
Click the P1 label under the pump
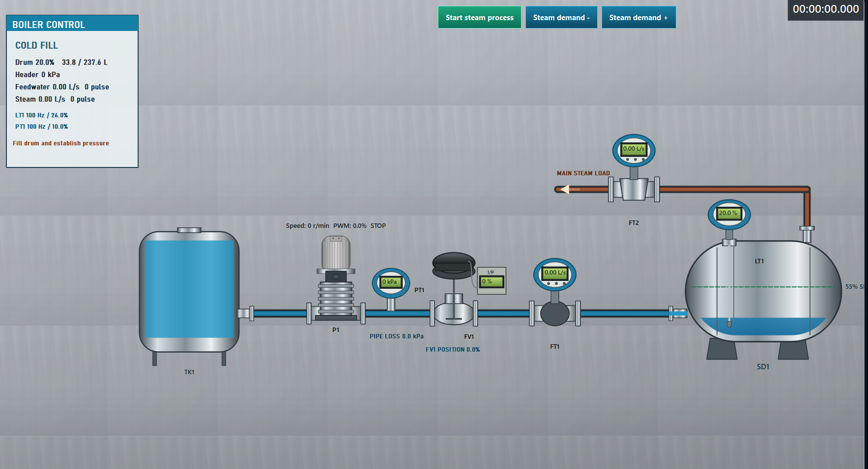pos(336,330)
